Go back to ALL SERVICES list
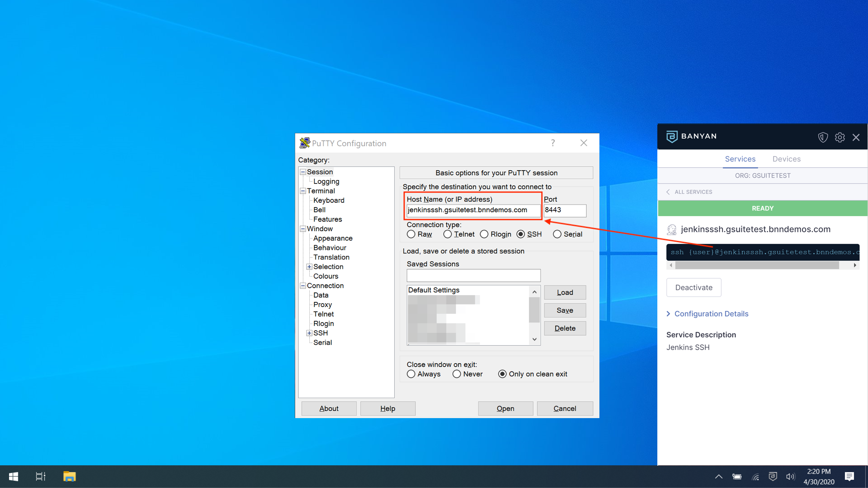Viewport: 868px width, 488px height. coord(689,192)
